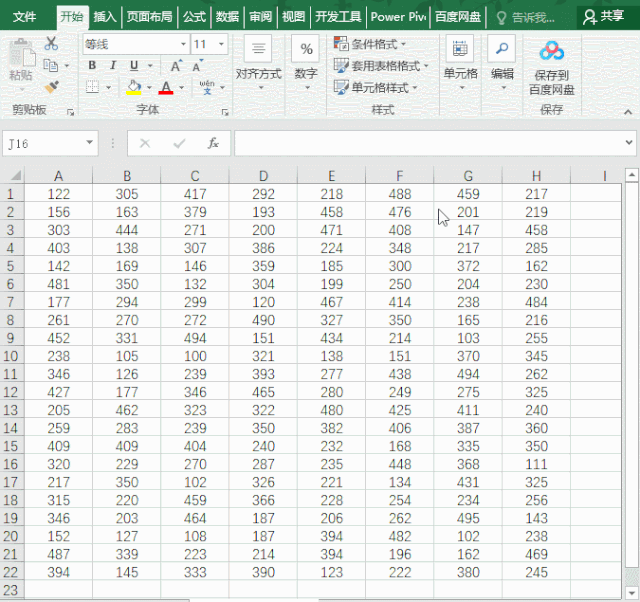Click the cell borders icon

coord(93,87)
